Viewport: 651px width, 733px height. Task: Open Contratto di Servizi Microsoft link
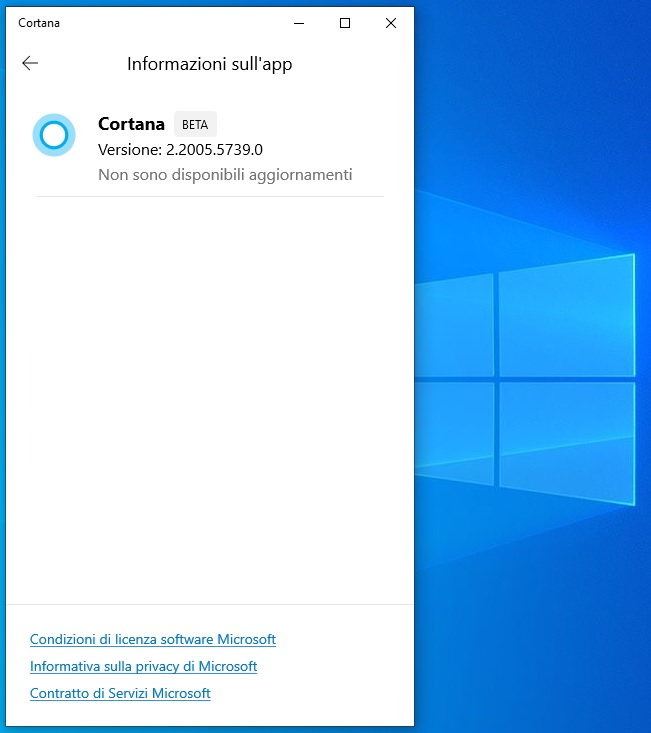[x=120, y=693]
